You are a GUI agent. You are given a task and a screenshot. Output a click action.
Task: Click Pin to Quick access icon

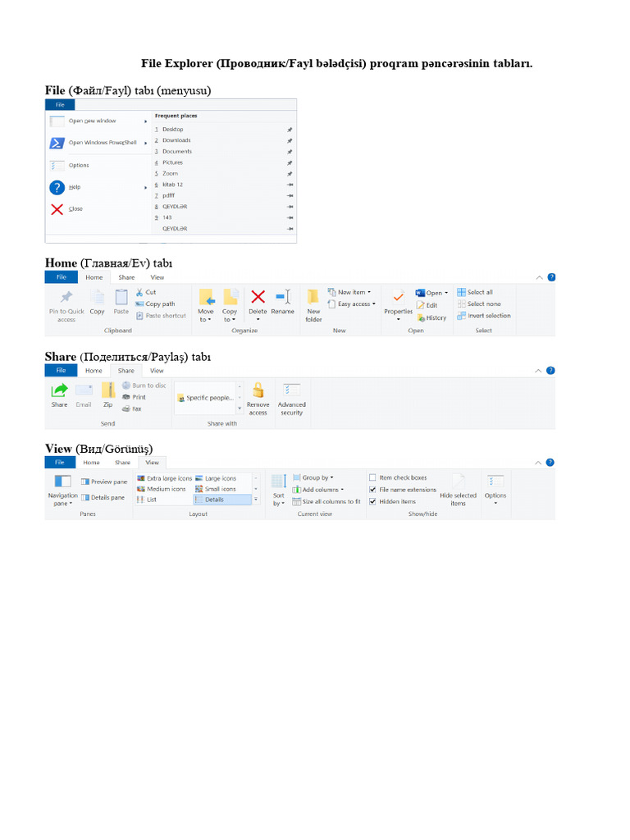(x=66, y=297)
